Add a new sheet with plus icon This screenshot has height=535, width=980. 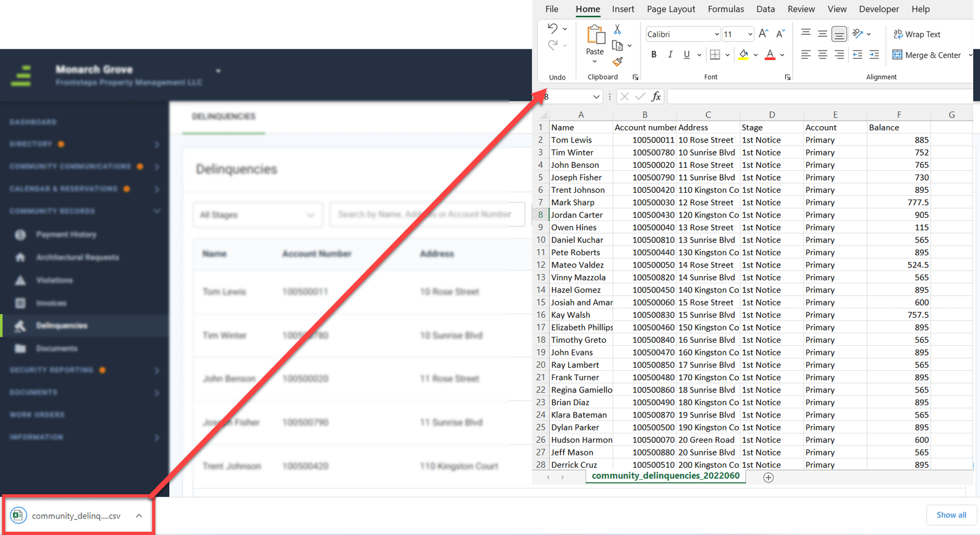click(769, 477)
